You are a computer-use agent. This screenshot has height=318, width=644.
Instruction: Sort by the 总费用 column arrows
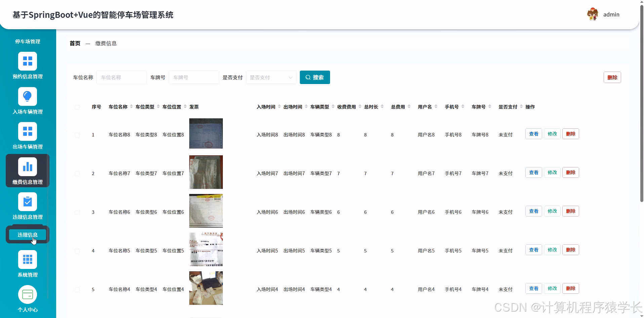click(x=409, y=107)
